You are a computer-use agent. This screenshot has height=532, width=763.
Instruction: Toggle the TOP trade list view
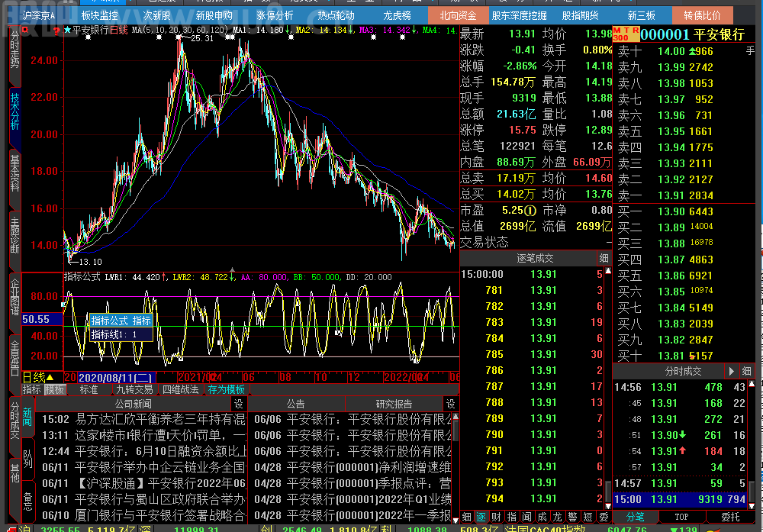(x=681, y=517)
